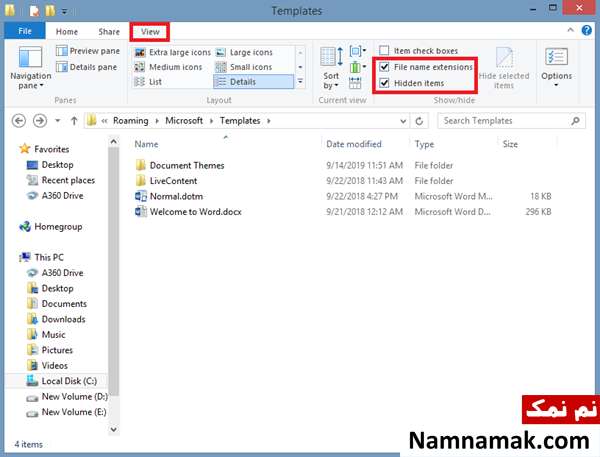Image resolution: width=600 pixels, height=457 pixels.
Task: Open the File tab
Action: 25,31
